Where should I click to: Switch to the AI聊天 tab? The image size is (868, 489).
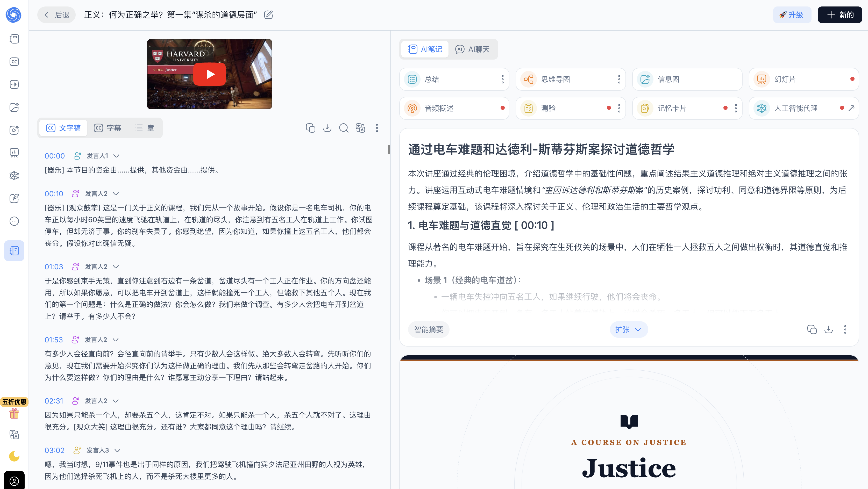tap(472, 49)
